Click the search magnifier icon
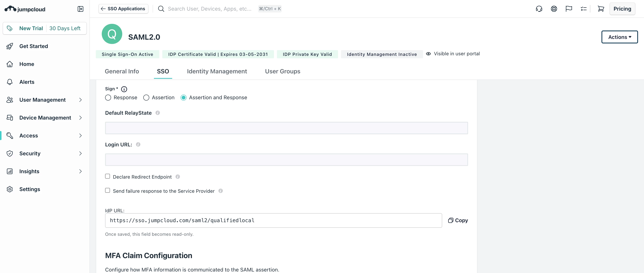This screenshot has height=273, width=644. tap(161, 9)
